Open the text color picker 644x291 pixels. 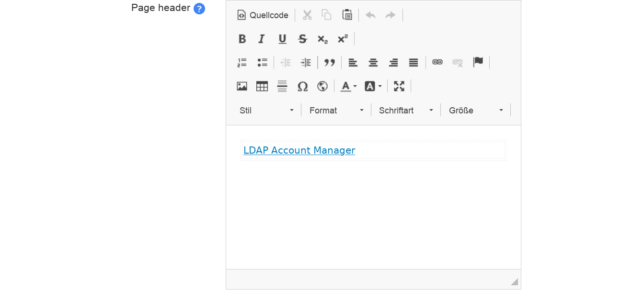point(348,86)
